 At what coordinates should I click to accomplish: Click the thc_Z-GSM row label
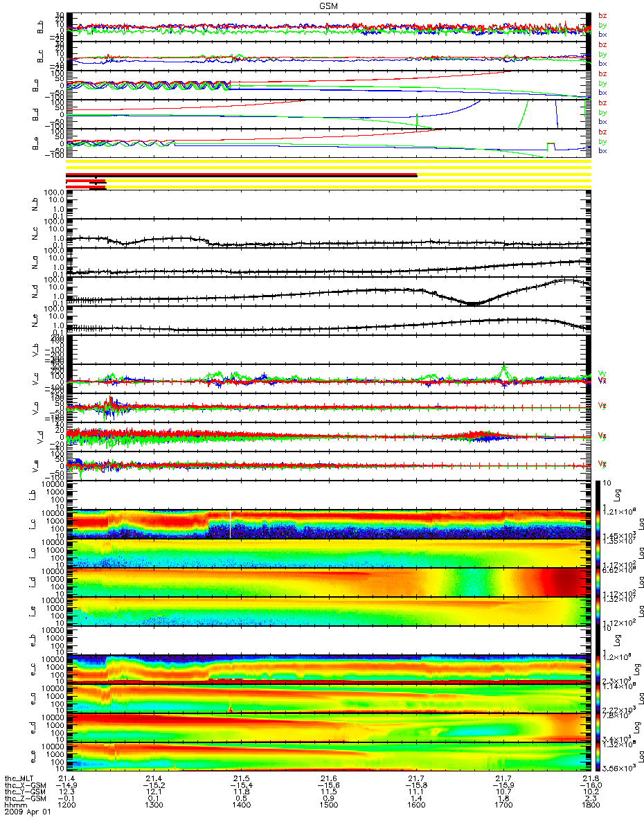tap(25, 800)
